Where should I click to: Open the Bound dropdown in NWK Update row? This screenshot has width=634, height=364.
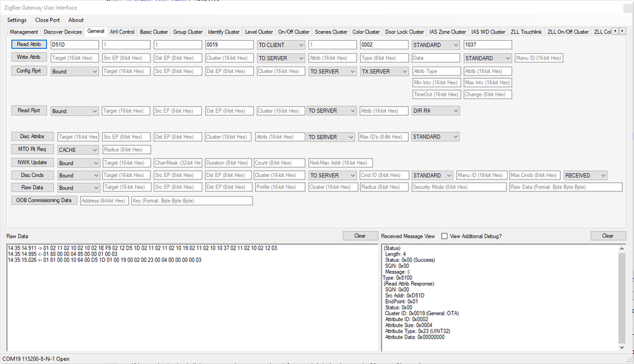[x=79, y=163]
